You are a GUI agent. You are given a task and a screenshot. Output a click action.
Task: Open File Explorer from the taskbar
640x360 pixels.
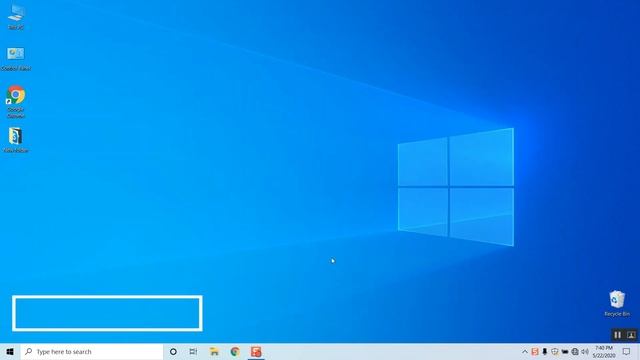(214, 351)
